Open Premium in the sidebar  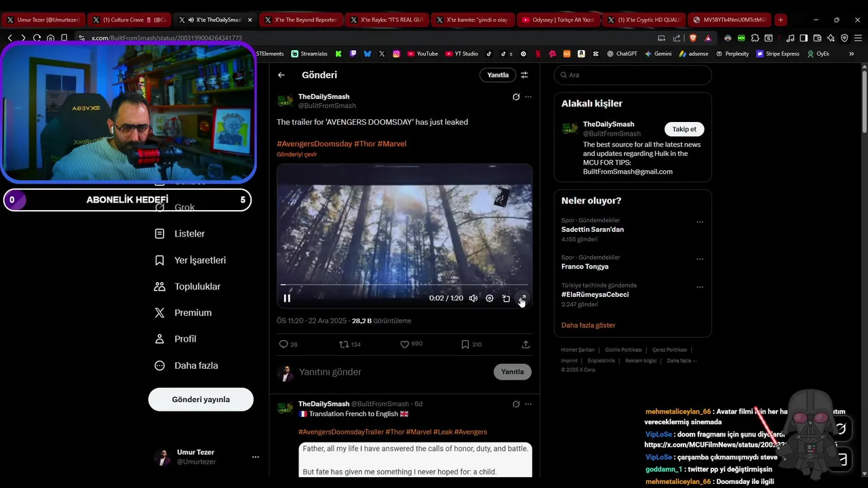coord(183,313)
